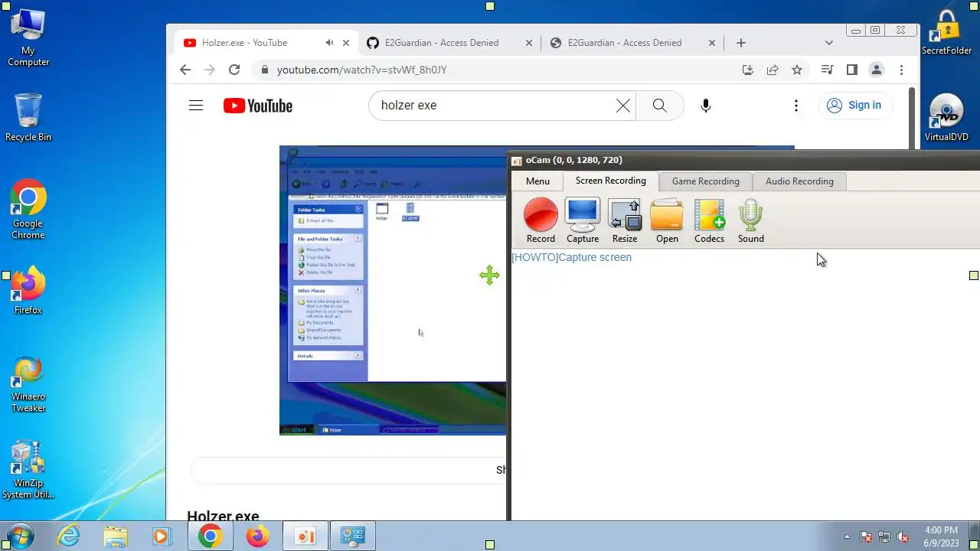Click the red Record button in oCam

coord(541,220)
